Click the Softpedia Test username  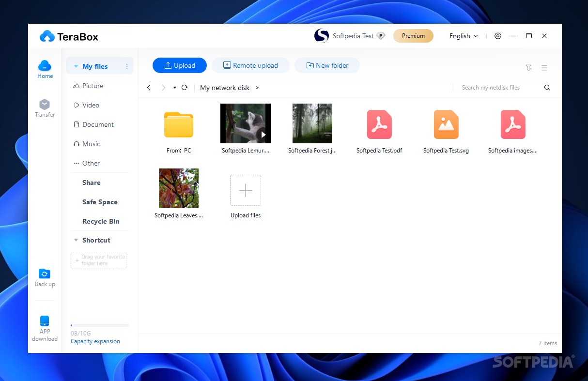click(353, 36)
